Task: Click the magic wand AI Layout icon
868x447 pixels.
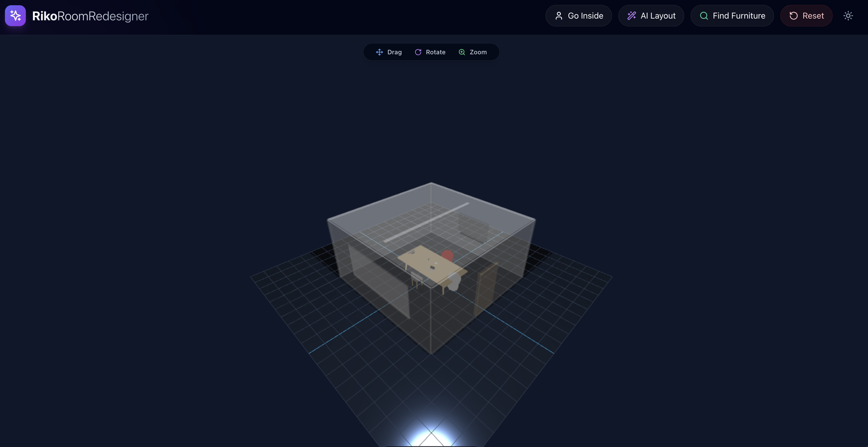Action: [x=631, y=16]
